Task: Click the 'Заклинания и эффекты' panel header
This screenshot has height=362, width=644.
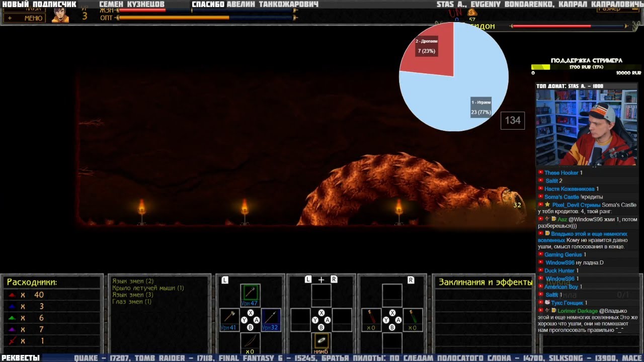Action: click(x=486, y=282)
